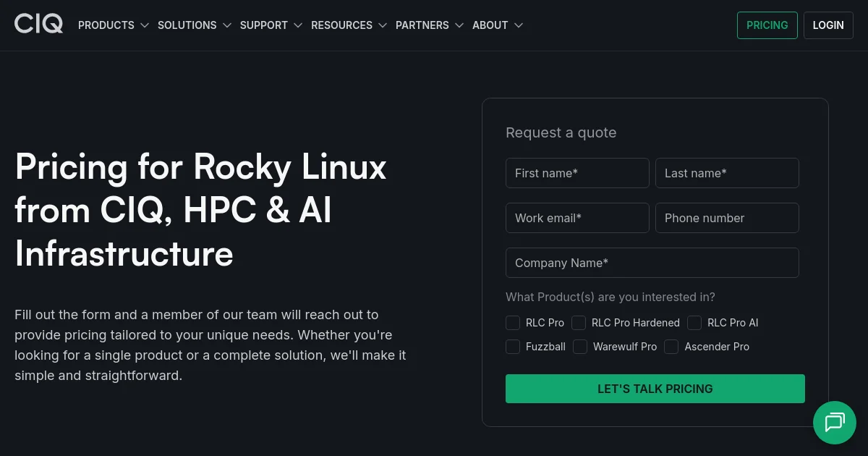868x456 pixels.
Task: Expand the chevron next to Partners
Action: (x=459, y=25)
